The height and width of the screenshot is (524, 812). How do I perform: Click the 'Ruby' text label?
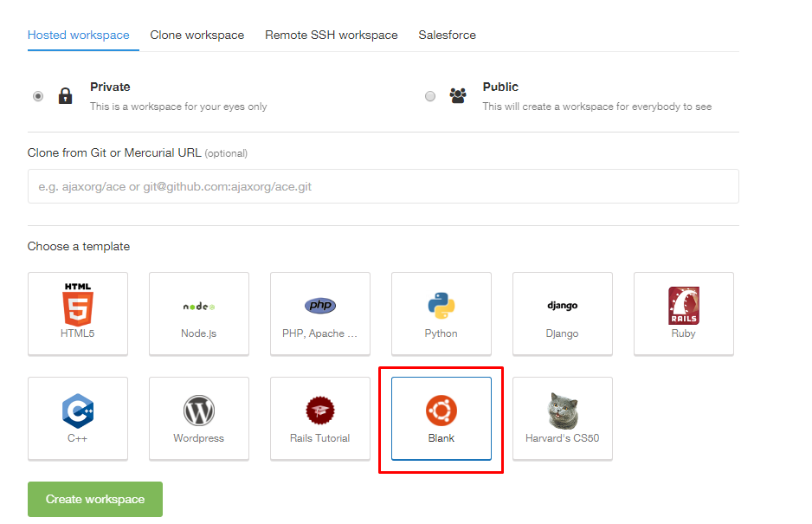click(684, 333)
